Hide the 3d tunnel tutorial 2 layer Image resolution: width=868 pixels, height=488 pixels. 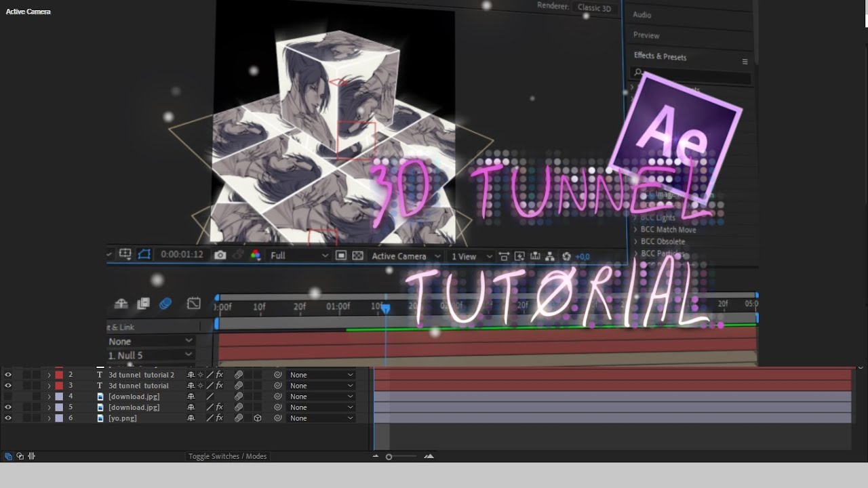click(8, 375)
